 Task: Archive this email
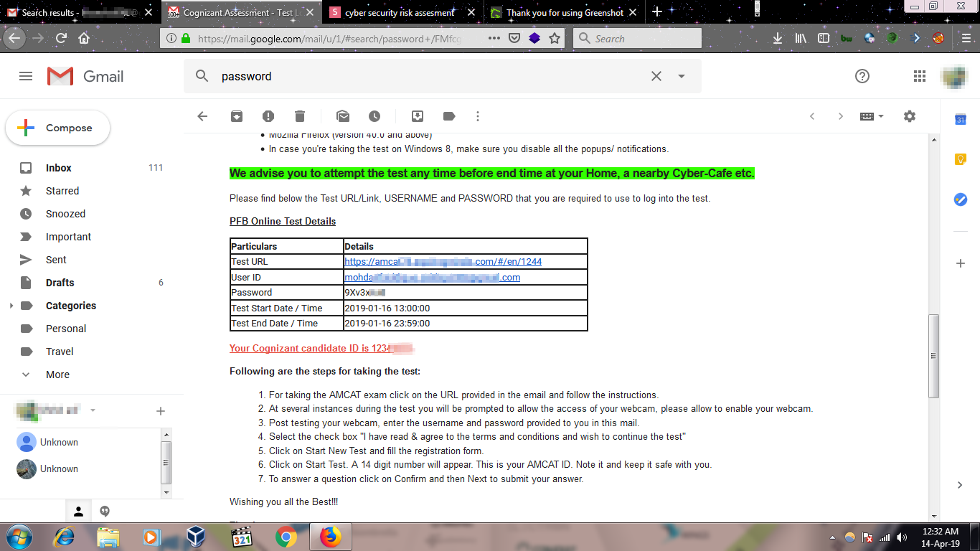[237, 116]
